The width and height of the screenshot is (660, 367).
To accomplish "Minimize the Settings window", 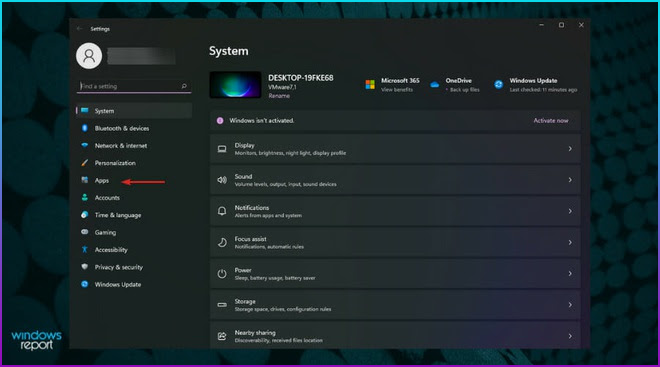I will coord(541,25).
